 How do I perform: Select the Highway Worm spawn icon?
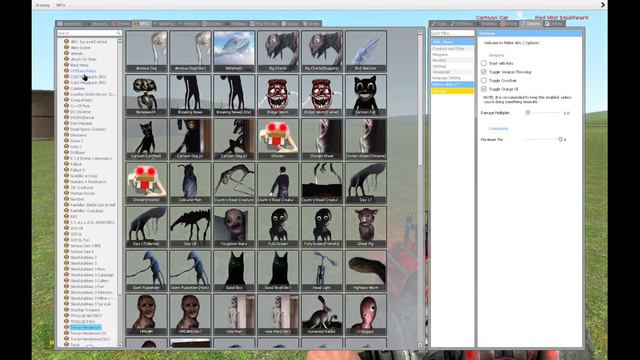[x=366, y=271]
